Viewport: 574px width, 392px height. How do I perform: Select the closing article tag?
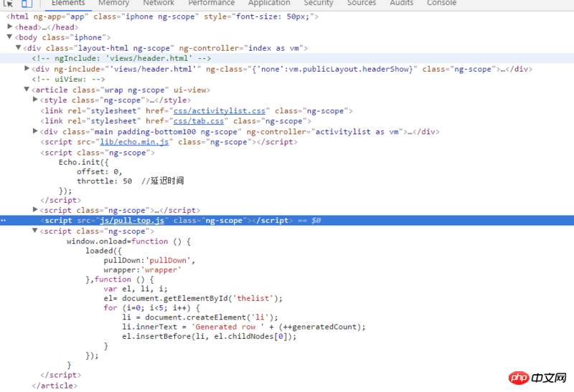[55, 386]
